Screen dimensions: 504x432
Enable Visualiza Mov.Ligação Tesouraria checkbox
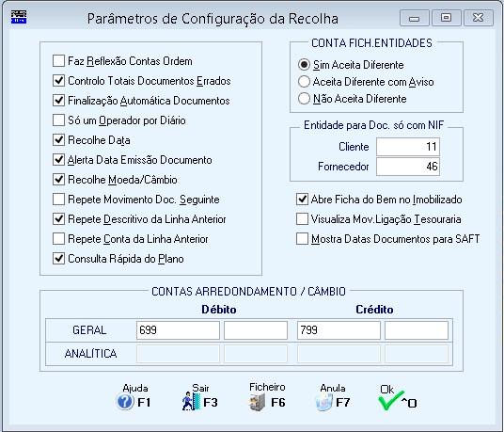302,219
